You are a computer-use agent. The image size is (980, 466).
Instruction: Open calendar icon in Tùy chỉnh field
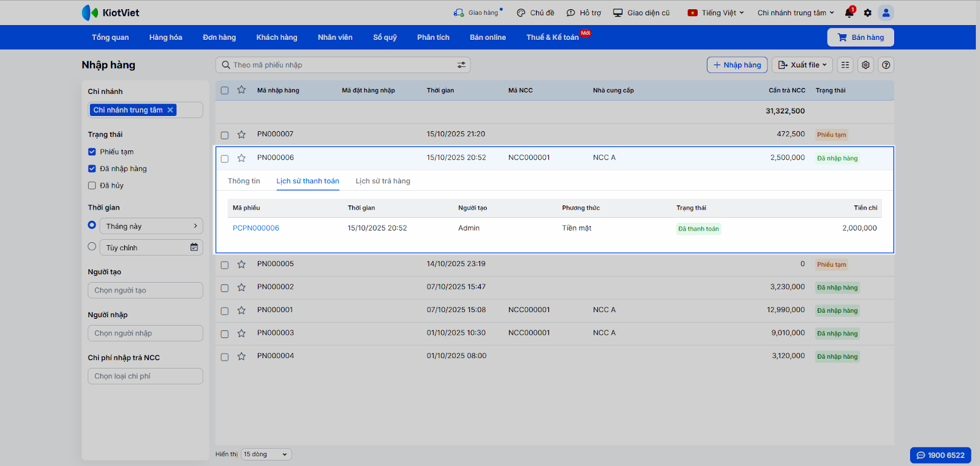(194, 247)
